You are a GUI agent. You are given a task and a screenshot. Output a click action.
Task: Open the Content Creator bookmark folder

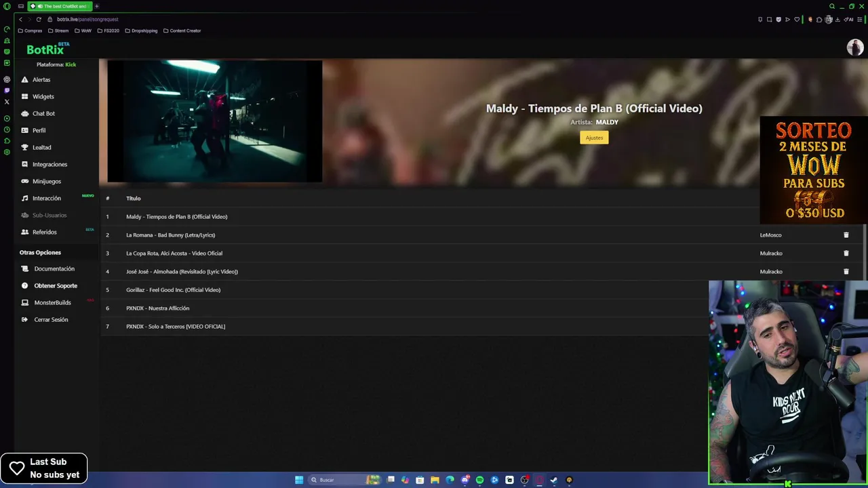(x=182, y=30)
